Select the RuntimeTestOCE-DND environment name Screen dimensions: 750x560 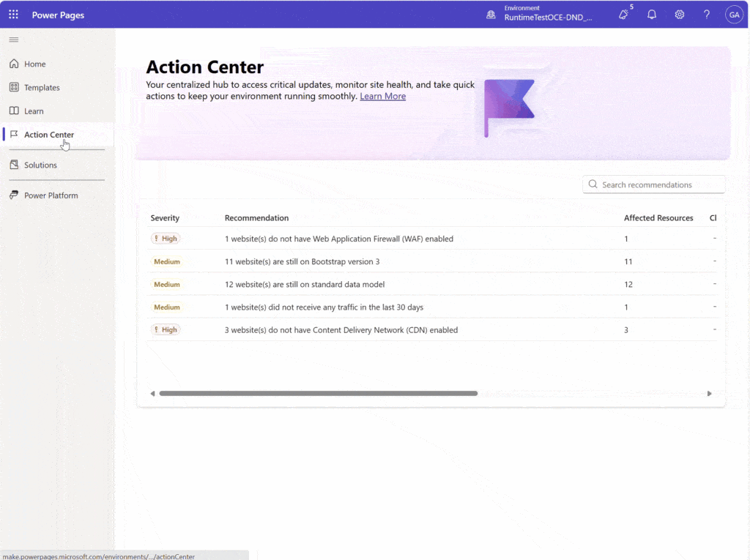click(x=548, y=18)
